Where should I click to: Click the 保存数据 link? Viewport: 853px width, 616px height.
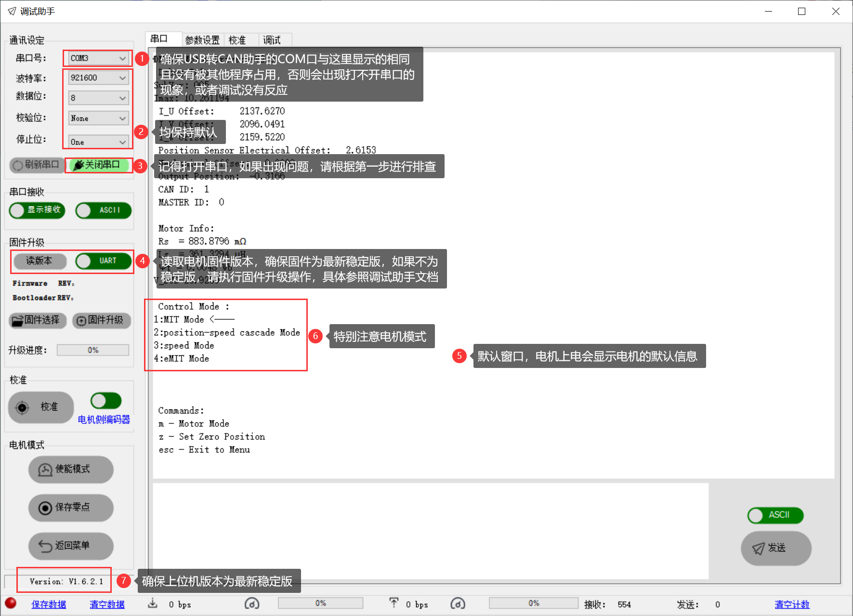49,604
